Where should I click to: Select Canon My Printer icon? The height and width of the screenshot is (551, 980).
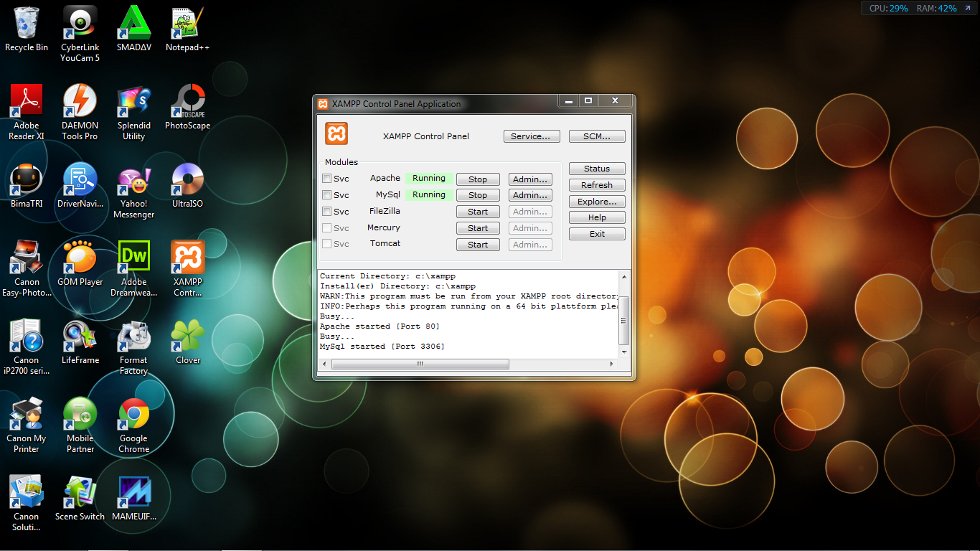pos(27,425)
